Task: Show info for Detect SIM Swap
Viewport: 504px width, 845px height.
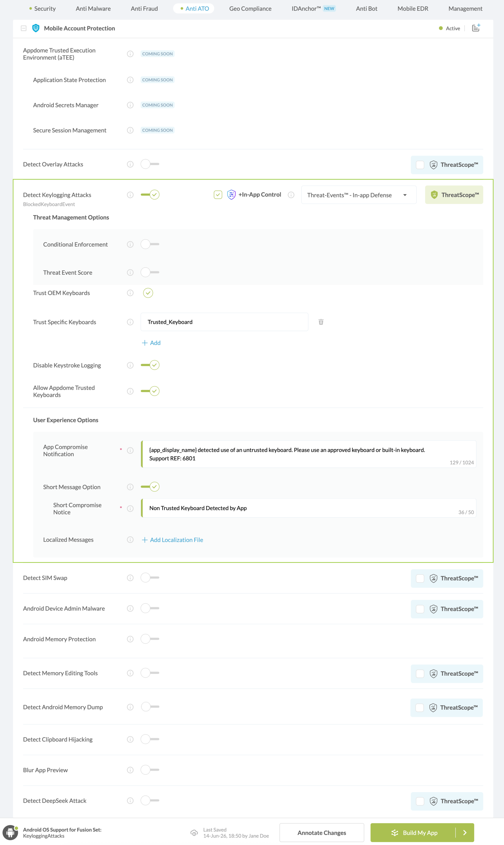Action: [130, 578]
